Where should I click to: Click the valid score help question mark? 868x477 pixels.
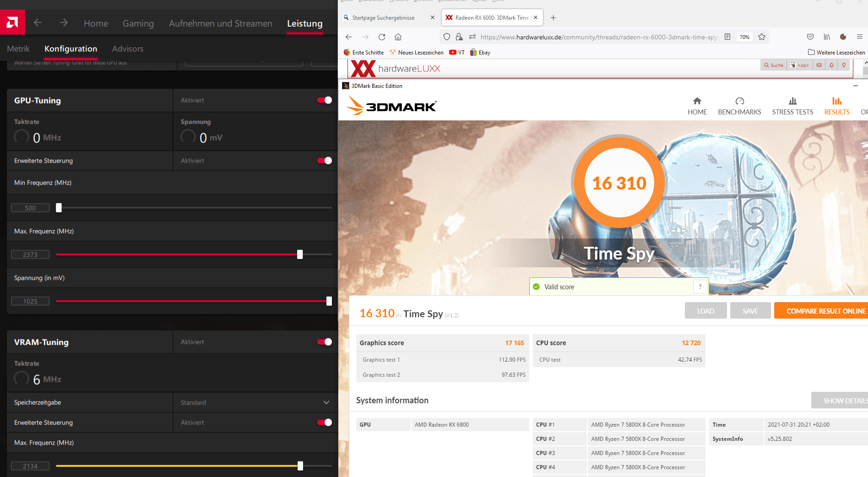click(700, 287)
